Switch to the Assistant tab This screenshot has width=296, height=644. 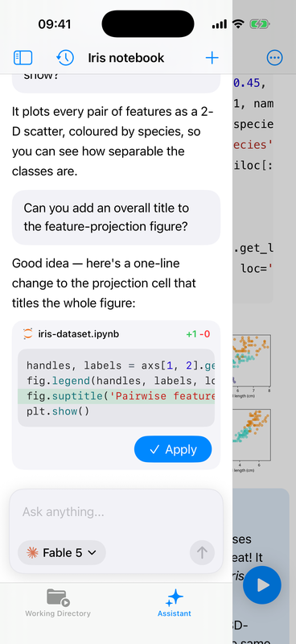(x=175, y=602)
